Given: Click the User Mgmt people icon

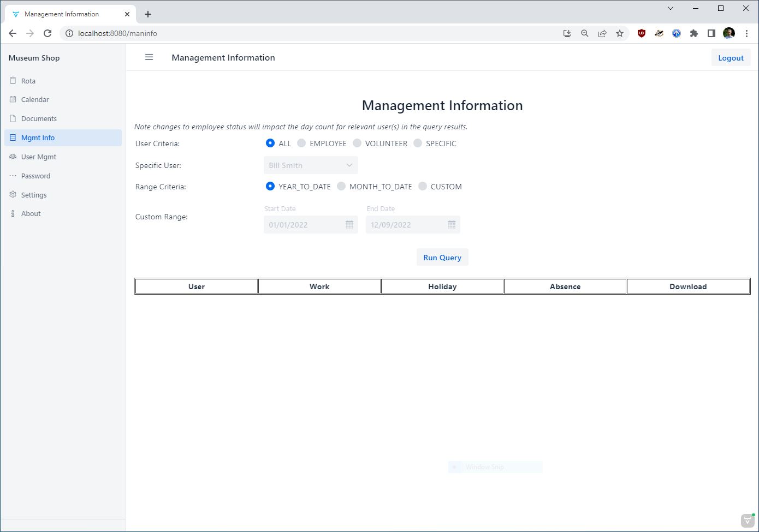Looking at the screenshot, I should pyautogui.click(x=13, y=157).
